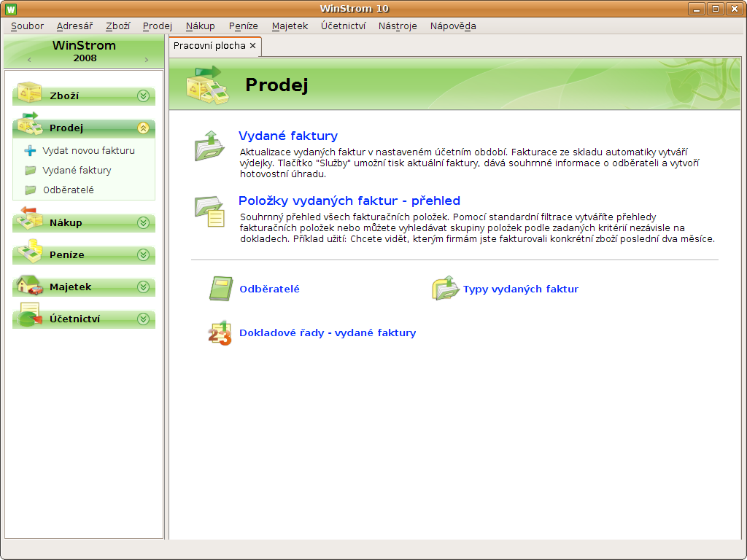Click the Typy vydaných faktur folder icon
The height and width of the screenshot is (560, 747).
[445, 289]
